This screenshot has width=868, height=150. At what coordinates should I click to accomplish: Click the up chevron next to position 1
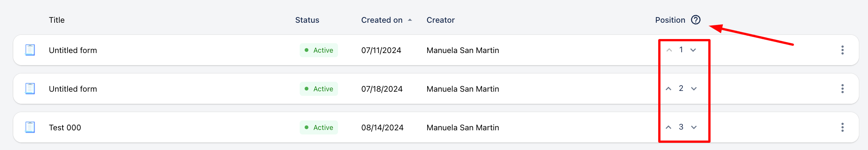(x=669, y=50)
